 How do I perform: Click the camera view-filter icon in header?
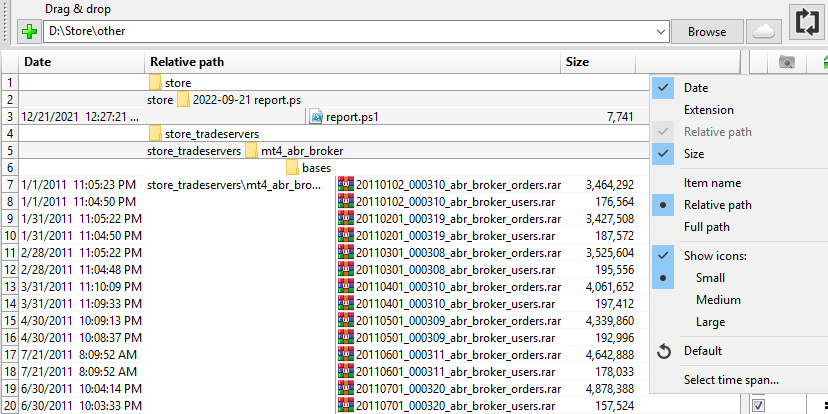click(x=787, y=62)
